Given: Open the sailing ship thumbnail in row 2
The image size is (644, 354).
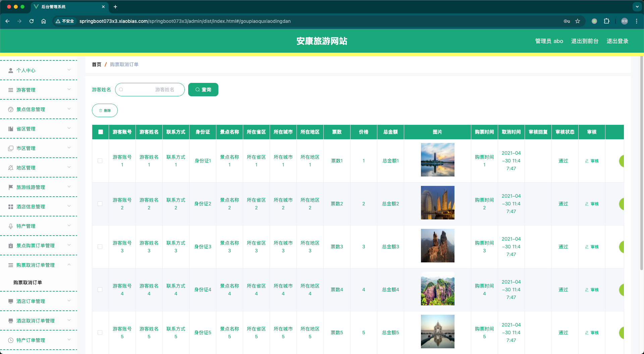Looking at the screenshot, I should [x=437, y=203].
